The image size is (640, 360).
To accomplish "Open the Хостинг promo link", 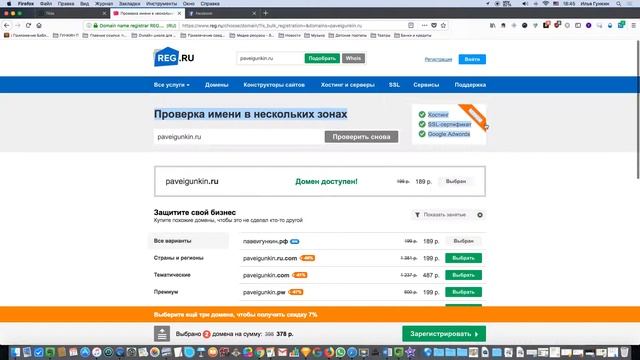I will click(438, 115).
